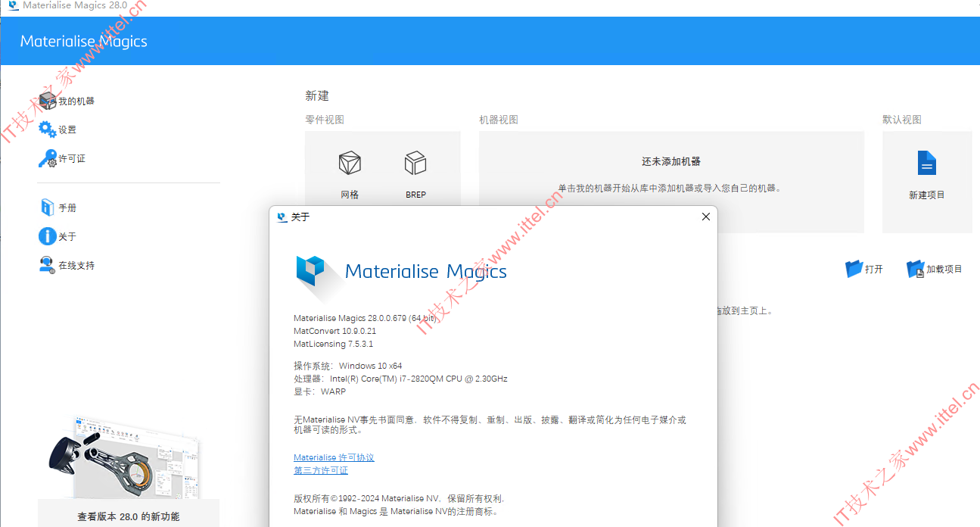980x527 pixels.
Task: Click 'MatConvert 10.9.0.21' text
Action: (x=334, y=331)
